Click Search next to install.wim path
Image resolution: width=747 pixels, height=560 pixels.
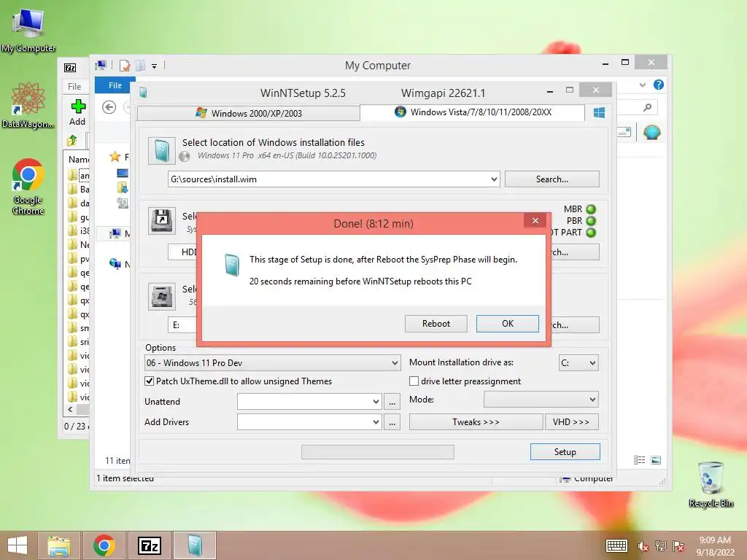tap(551, 179)
